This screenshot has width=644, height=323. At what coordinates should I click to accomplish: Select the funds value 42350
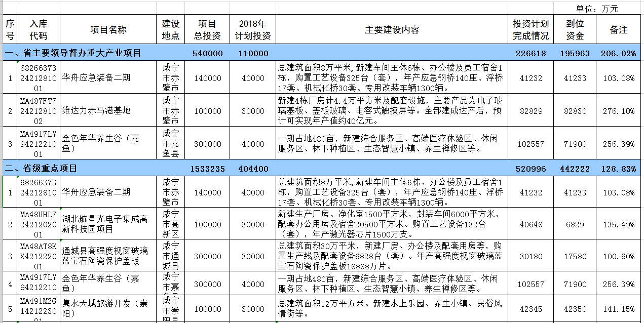(575, 309)
